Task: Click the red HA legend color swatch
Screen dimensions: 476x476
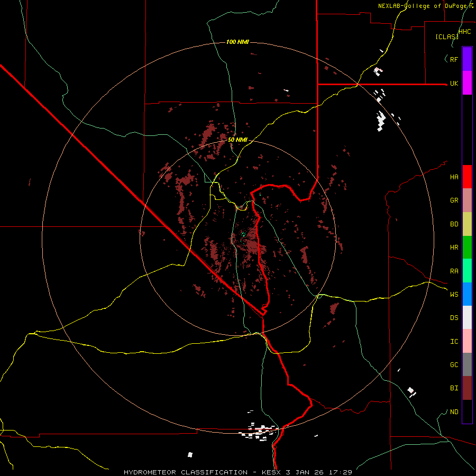Action: coord(467,177)
